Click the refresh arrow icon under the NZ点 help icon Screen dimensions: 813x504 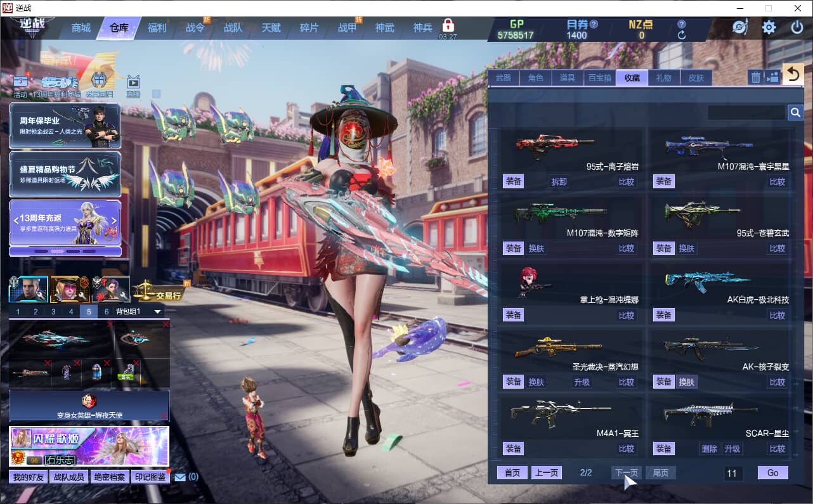pos(682,36)
